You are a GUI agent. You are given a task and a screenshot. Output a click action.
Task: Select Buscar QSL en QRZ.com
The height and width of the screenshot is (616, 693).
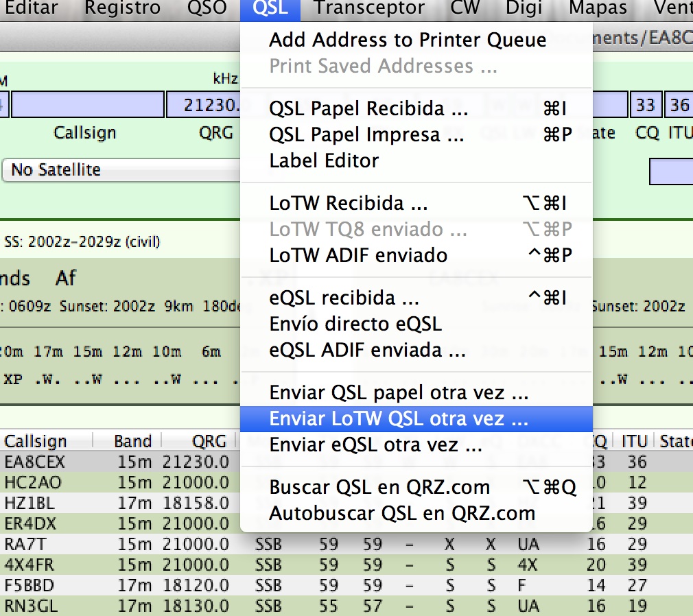pyautogui.click(x=416, y=488)
